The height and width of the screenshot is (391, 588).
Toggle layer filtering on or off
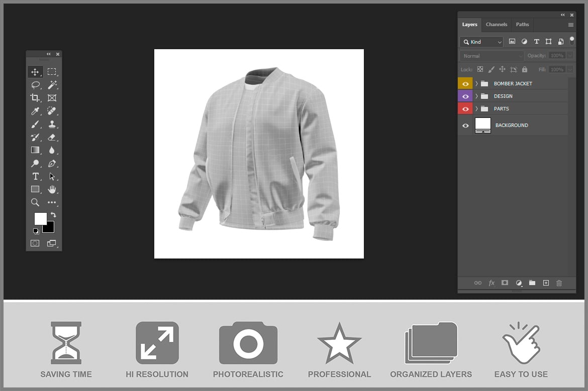572,41
